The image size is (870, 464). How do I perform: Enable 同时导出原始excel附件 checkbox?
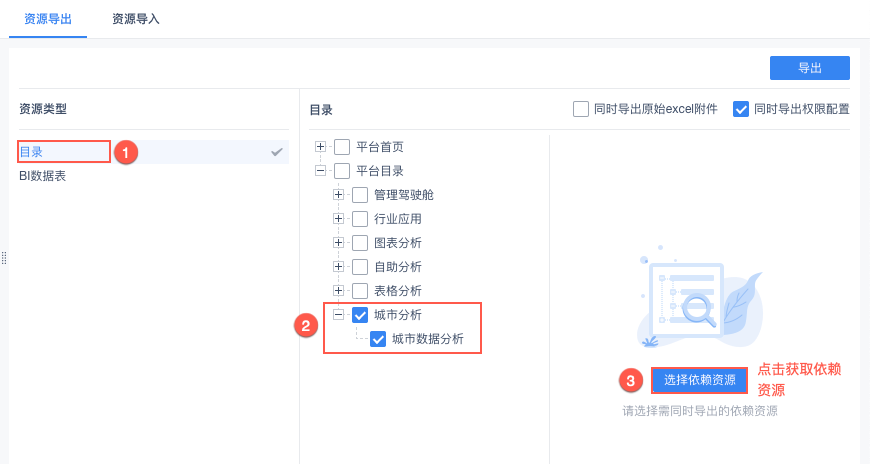pos(581,109)
